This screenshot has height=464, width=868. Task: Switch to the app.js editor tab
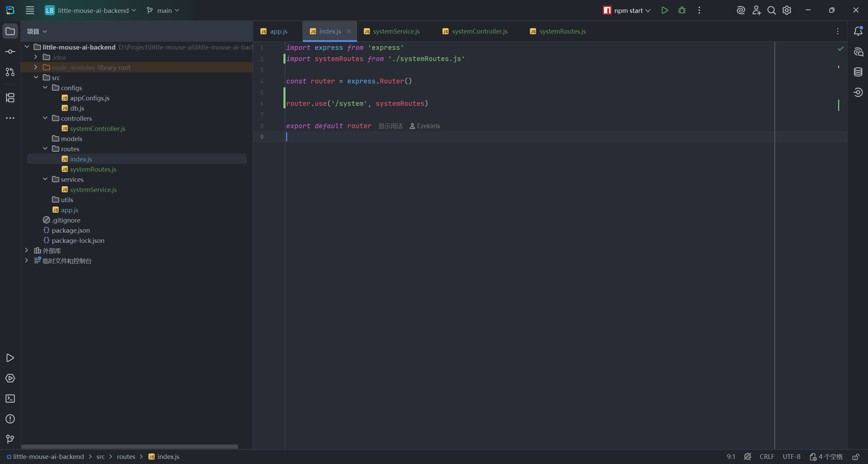point(278,31)
